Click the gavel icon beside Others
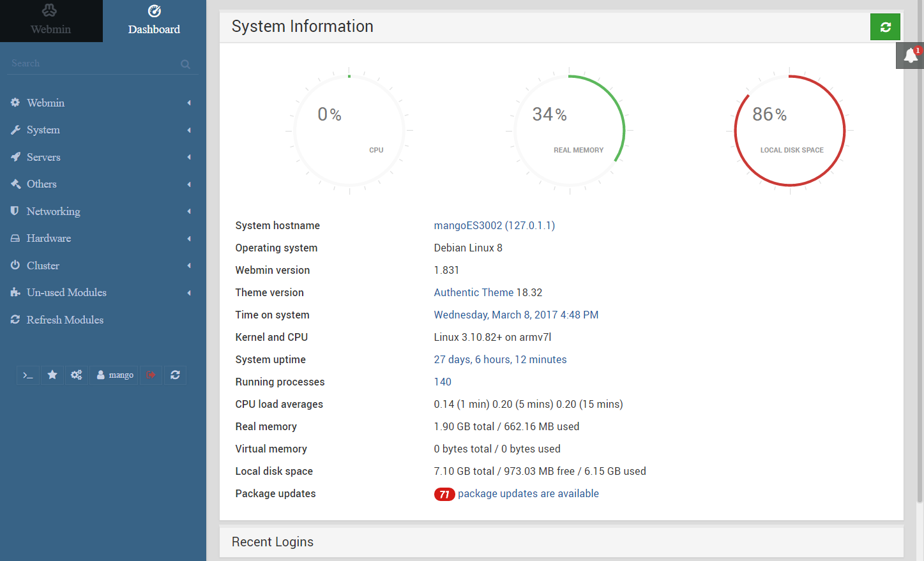The height and width of the screenshot is (561, 924). pyautogui.click(x=15, y=184)
